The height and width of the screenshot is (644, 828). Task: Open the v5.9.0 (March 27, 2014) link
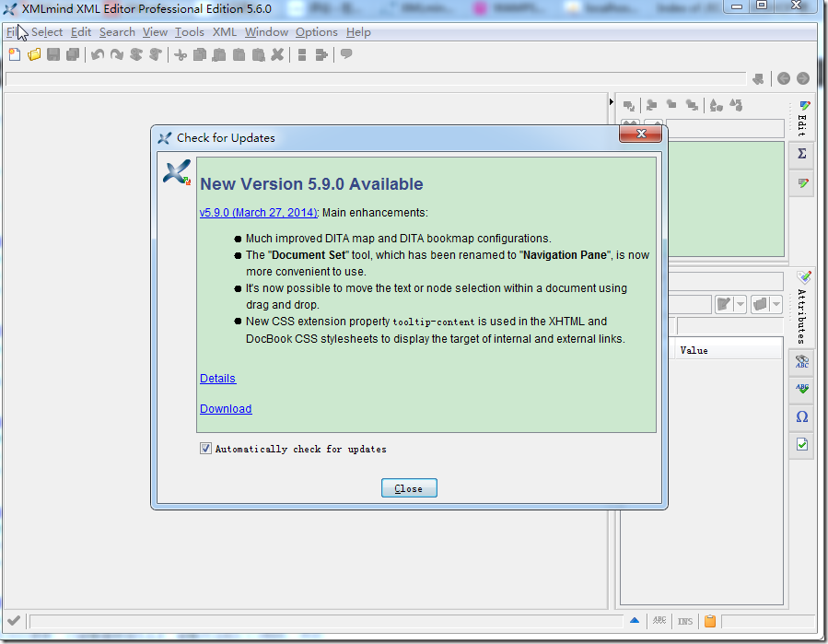(258, 213)
